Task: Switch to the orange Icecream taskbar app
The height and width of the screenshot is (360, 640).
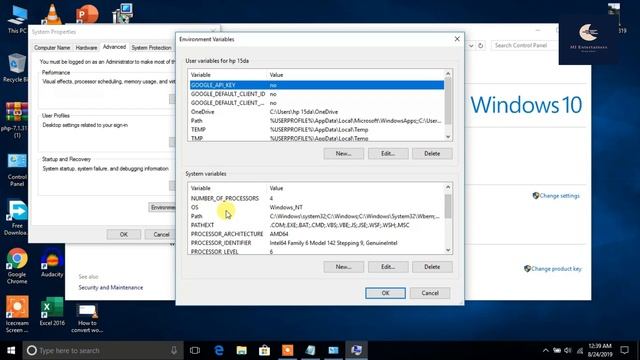Action: 287,350
